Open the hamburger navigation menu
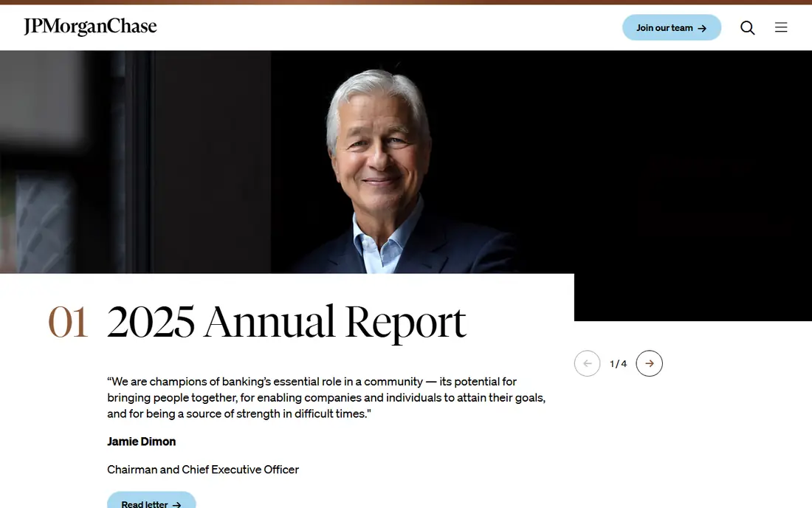This screenshot has height=508, width=812. point(781,27)
